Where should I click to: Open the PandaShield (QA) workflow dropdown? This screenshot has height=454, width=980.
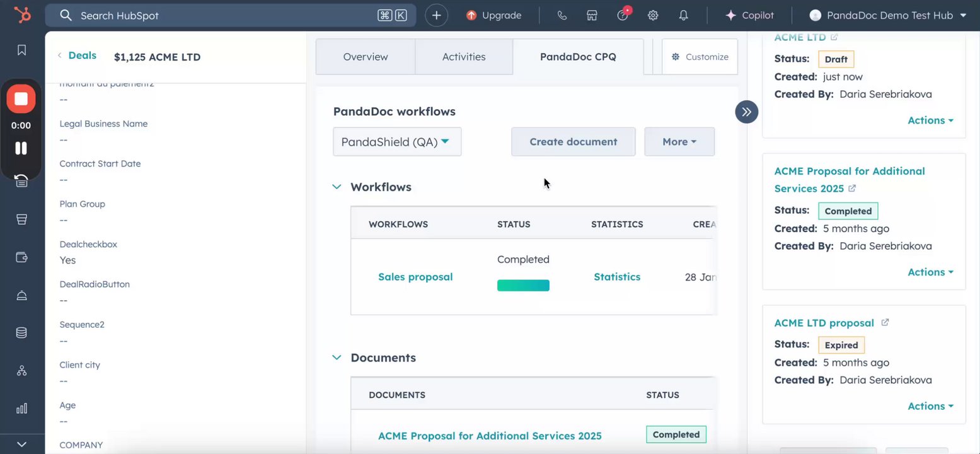pyautogui.click(x=397, y=142)
